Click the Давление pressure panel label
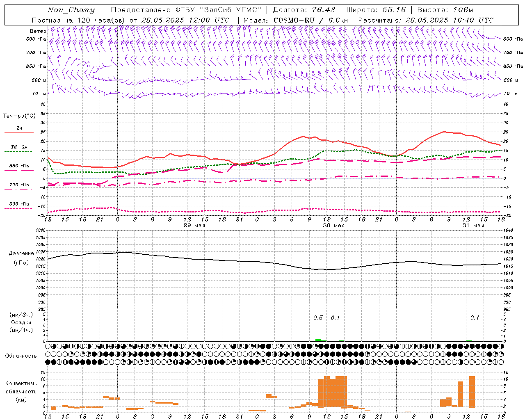525x420 pixels. [21, 253]
